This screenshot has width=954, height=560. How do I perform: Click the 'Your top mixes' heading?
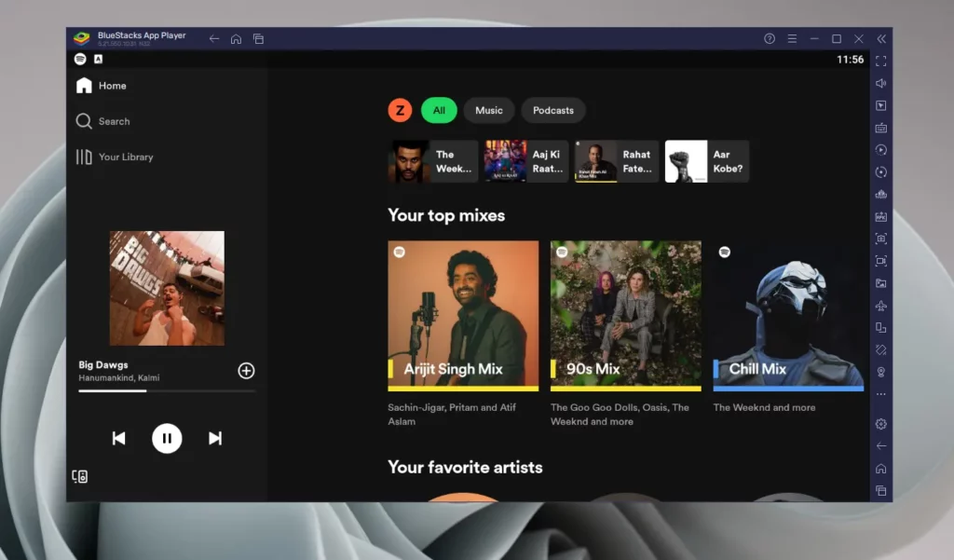tap(446, 215)
